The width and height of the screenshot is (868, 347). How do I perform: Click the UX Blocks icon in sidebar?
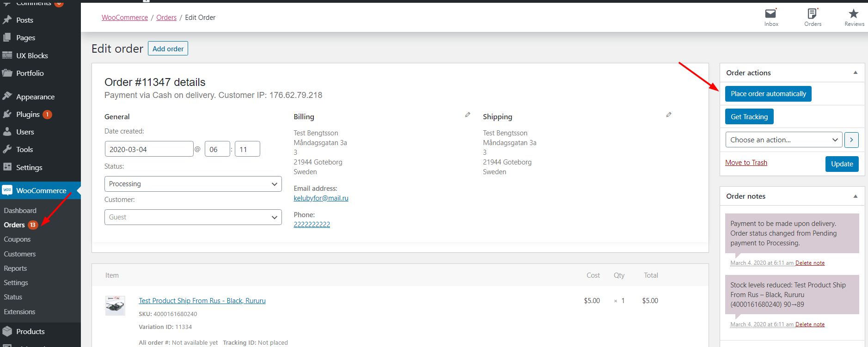click(7, 55)
